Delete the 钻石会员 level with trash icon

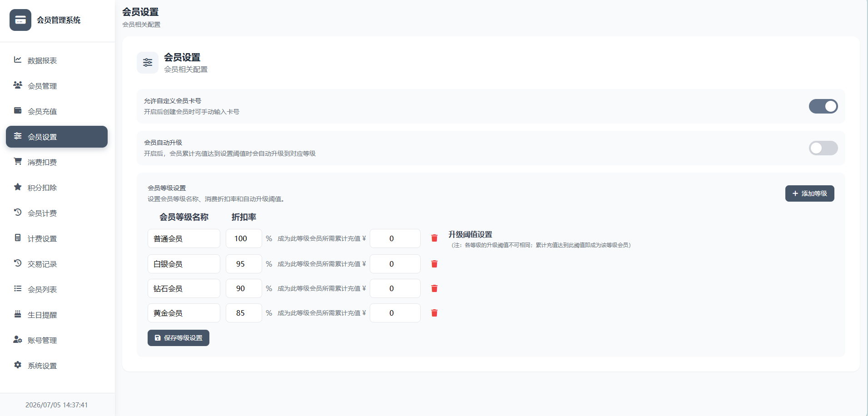[x=434, y=288]
